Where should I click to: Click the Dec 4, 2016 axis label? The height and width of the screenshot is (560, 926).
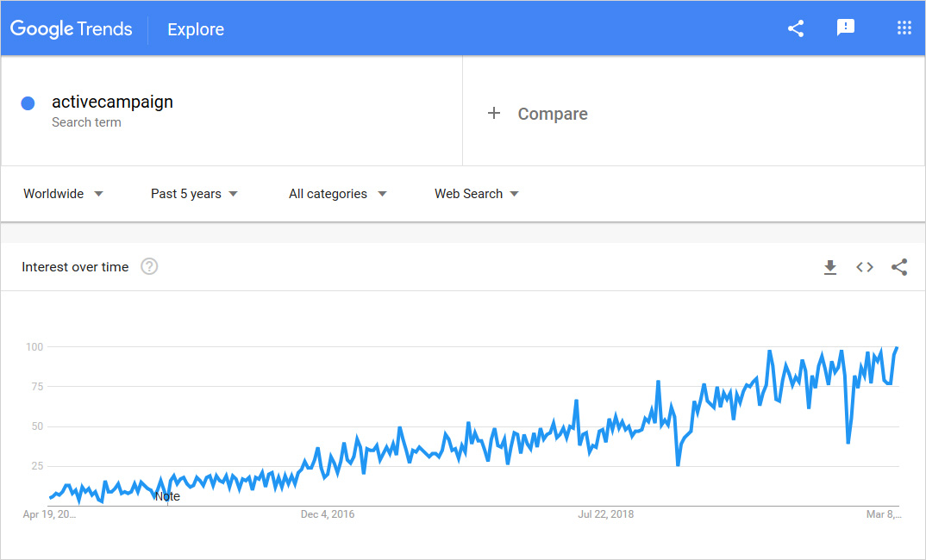[x=327, y=514]
